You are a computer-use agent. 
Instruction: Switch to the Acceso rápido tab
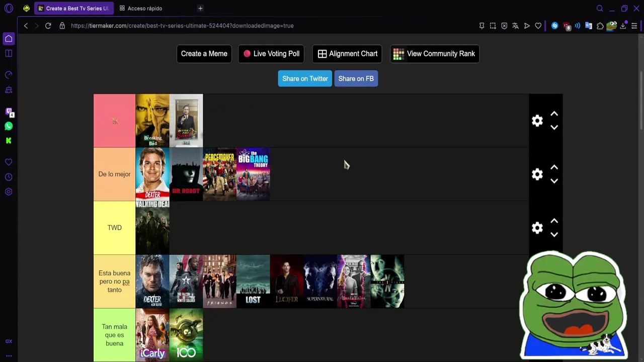point(144,8)
